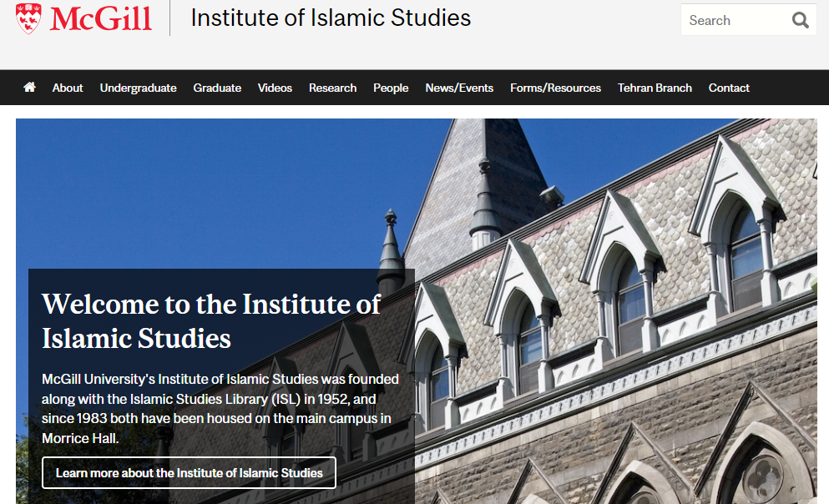Open the Contact page
Viewport: 829px width, 504px height.
click(729, 88)
